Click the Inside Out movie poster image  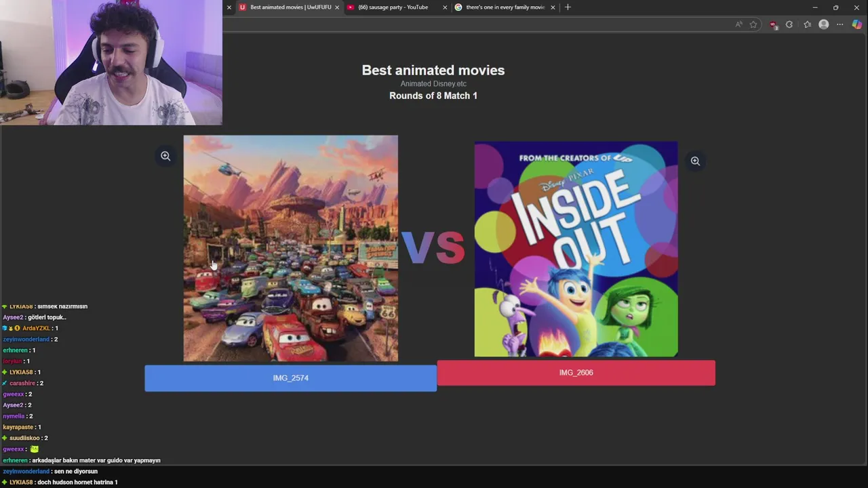[576, 249]
